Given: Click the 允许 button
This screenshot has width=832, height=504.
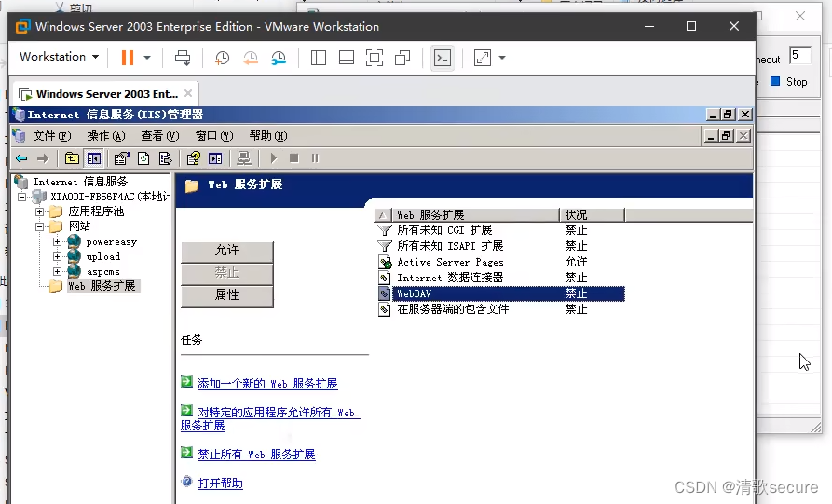Looking at the screenshot, I should coord(227,251).
